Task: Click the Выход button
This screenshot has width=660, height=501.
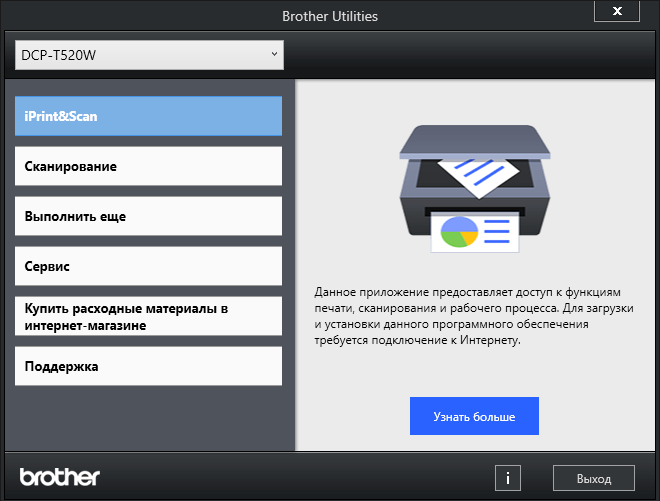Action: click(x=594, y=478)
